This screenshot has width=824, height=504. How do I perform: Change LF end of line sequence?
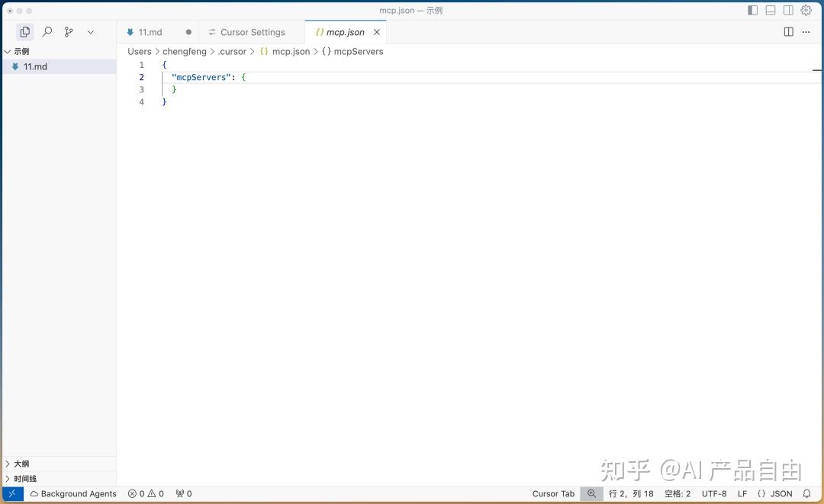(742, 493)
